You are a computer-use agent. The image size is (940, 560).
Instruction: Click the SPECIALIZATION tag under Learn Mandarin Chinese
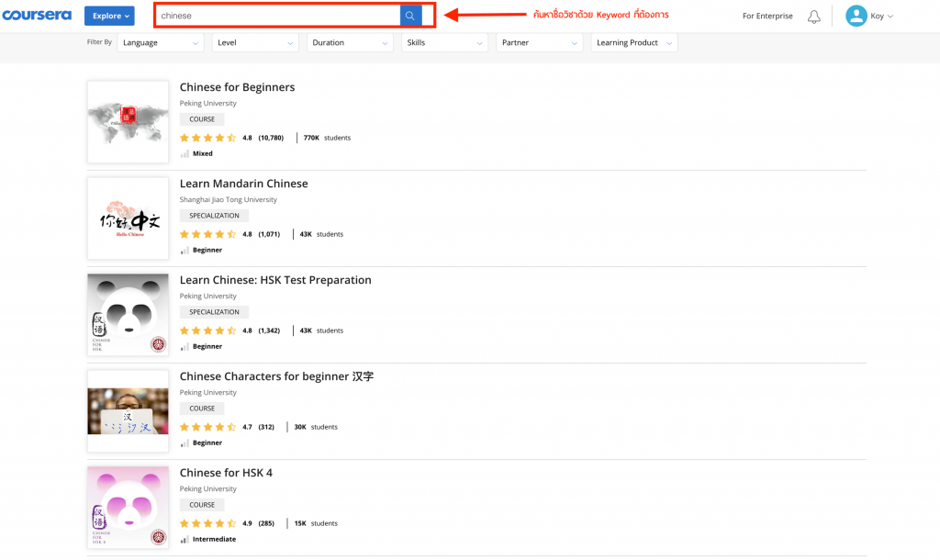(214, 216)
